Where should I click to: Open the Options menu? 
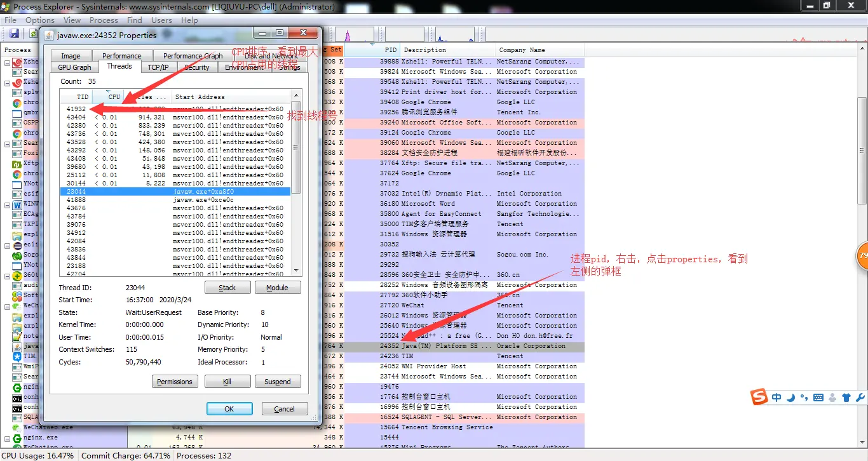[40, 20]
